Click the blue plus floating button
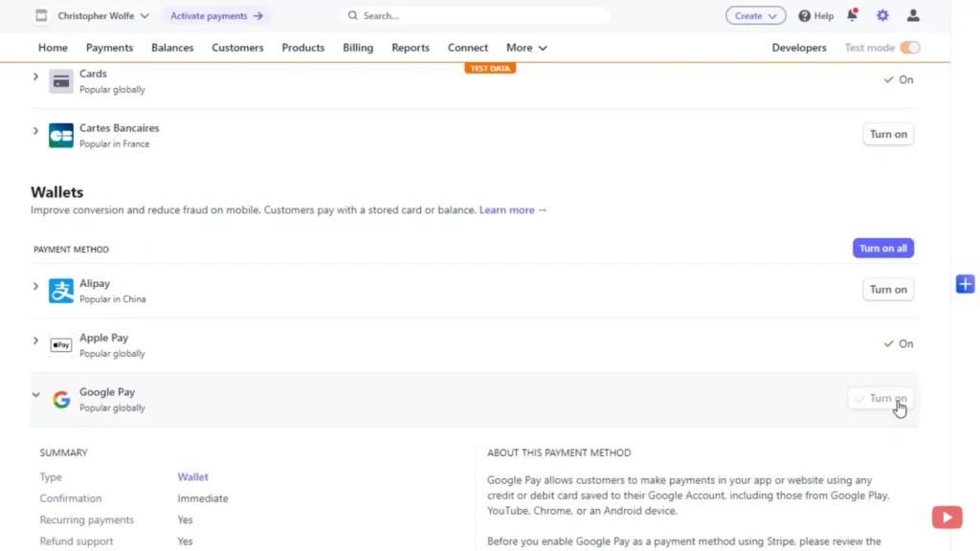The width and height of the screenshot is (980, 551). pos(965,284)
